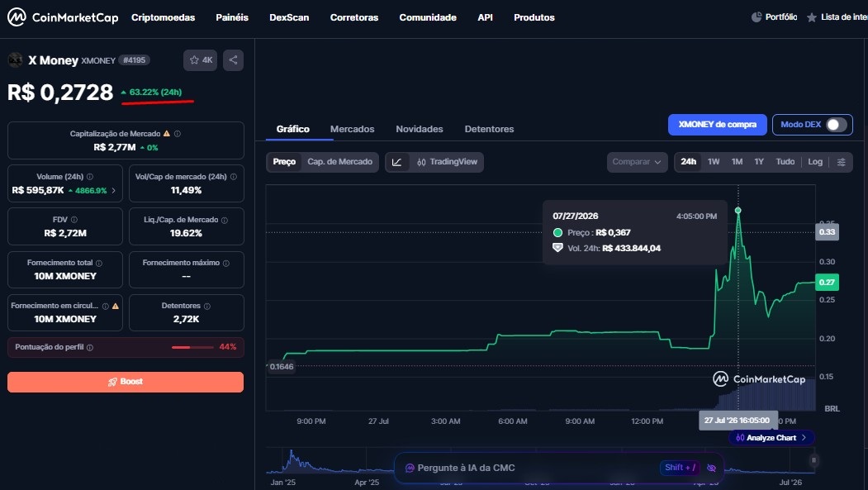Click the R$ 0,2728 price text
This screenshot has width=868, height=490.
(x=60, y=92)
